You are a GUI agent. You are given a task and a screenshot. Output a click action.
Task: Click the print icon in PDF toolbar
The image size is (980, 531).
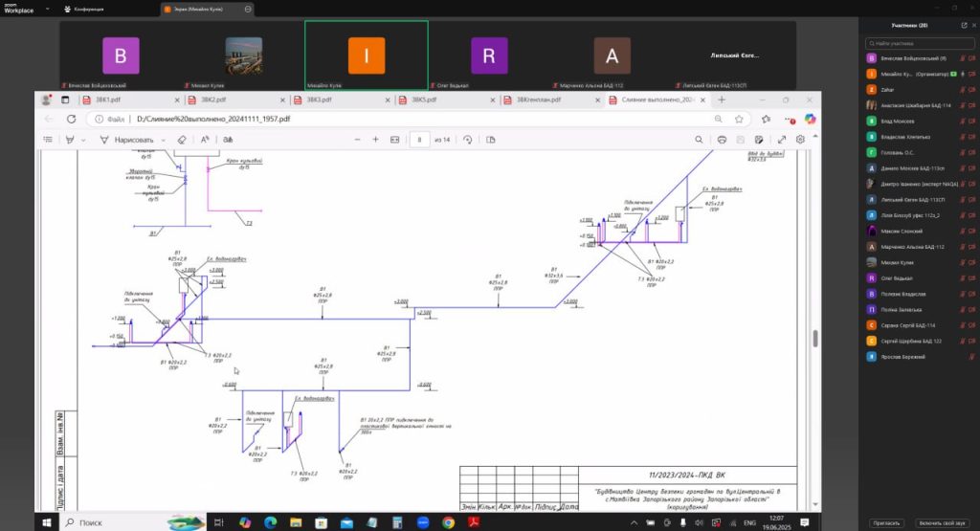722,140
